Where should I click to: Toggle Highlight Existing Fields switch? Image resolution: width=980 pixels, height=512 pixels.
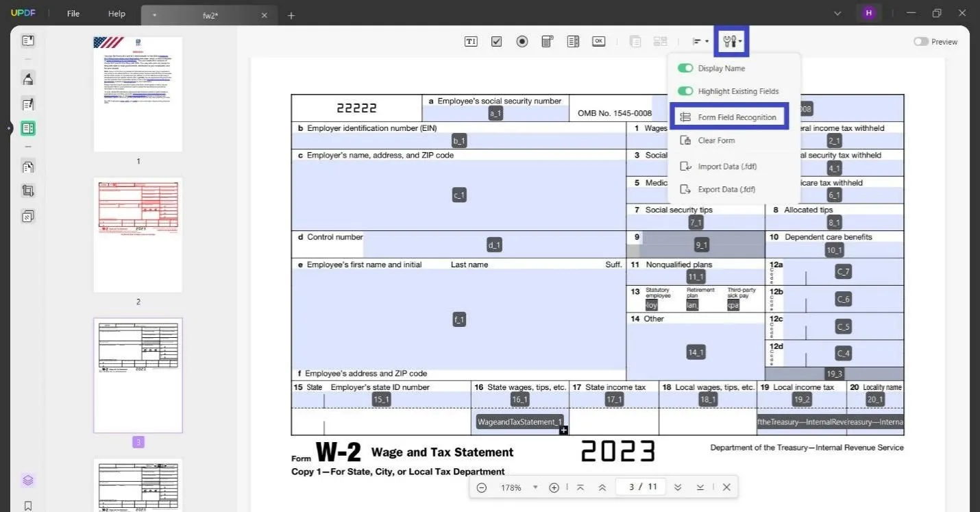[685, 91]
